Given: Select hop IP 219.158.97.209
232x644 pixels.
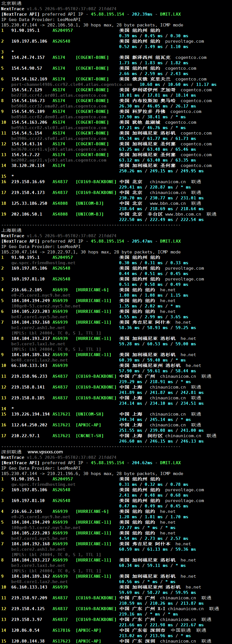Looking at the screenshot, I should (29, 598).
